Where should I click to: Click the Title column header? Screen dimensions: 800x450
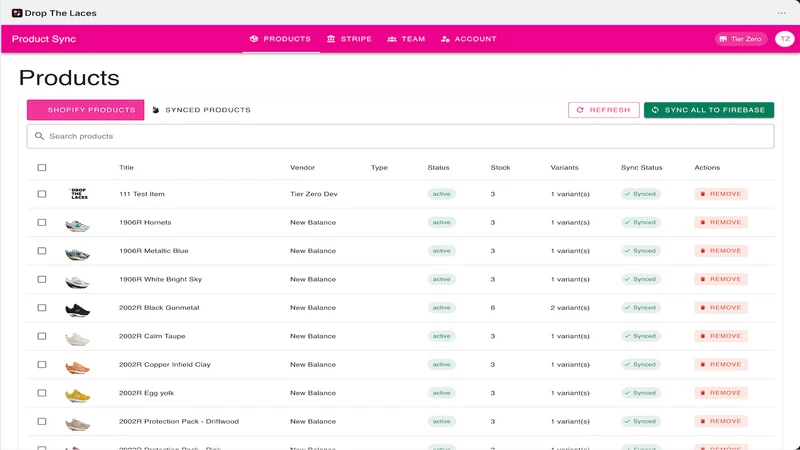click(x=126, y=167)
